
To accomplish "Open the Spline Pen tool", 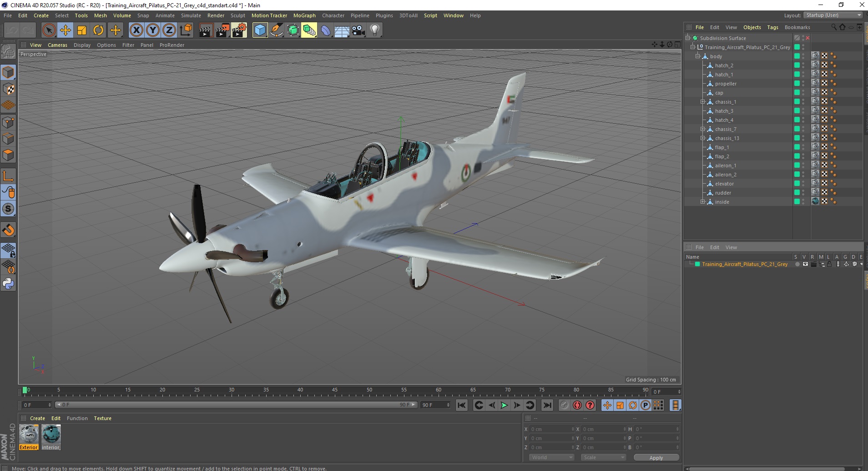I will (277, 30).
